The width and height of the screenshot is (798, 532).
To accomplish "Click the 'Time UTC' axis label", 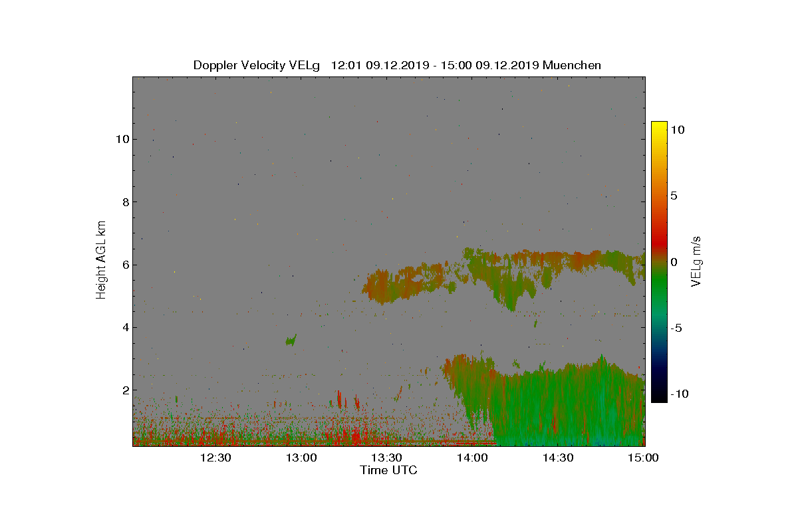I will click(389, 470).
